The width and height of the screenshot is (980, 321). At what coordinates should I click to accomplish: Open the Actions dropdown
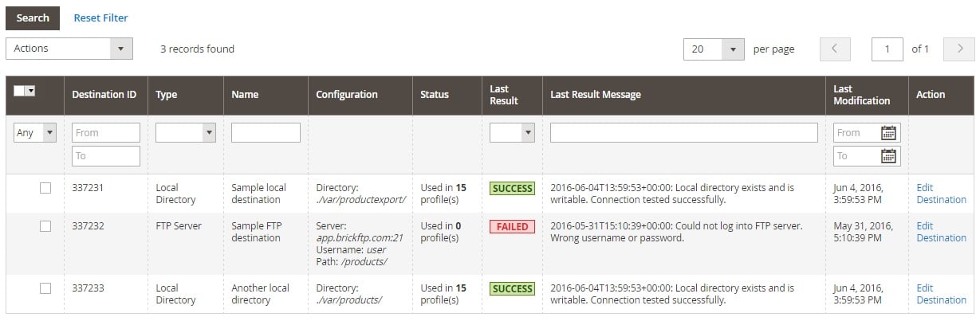[x=69, y=49]
